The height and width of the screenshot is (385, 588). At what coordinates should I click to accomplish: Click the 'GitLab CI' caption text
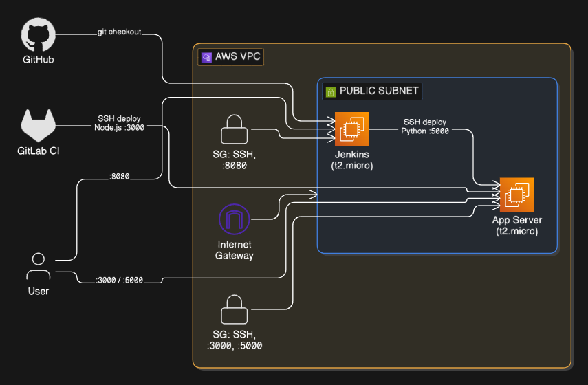(39, 151)
